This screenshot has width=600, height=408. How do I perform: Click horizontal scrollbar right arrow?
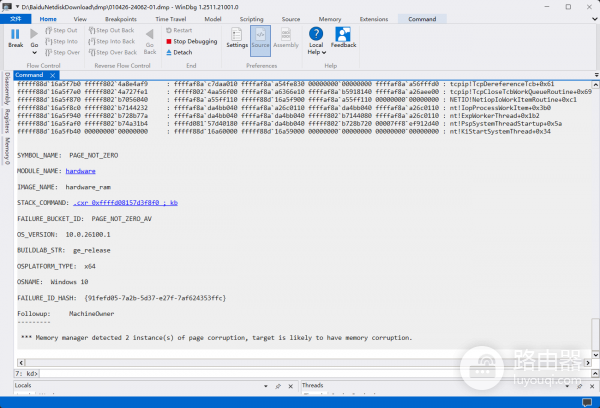coord(588,362)
